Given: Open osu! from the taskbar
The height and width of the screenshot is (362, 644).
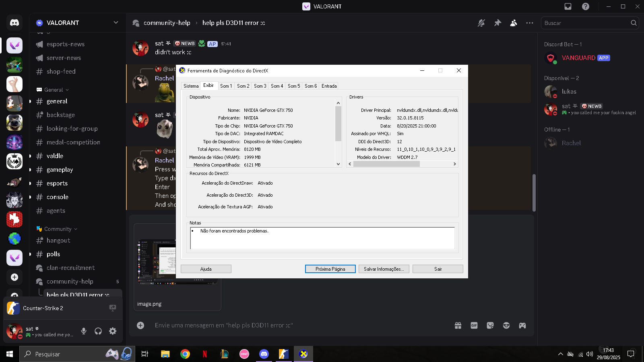Looking at the screenshot, I should tap(244, 354).
